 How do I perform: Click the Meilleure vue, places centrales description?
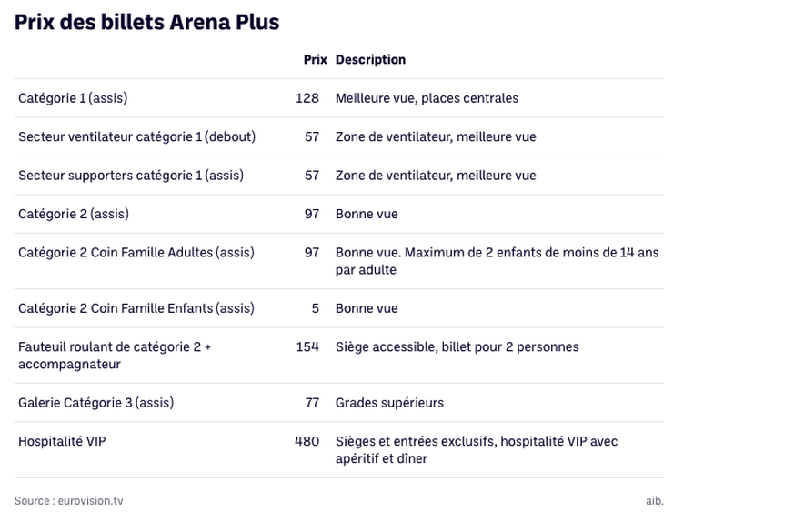coord(427,98)
